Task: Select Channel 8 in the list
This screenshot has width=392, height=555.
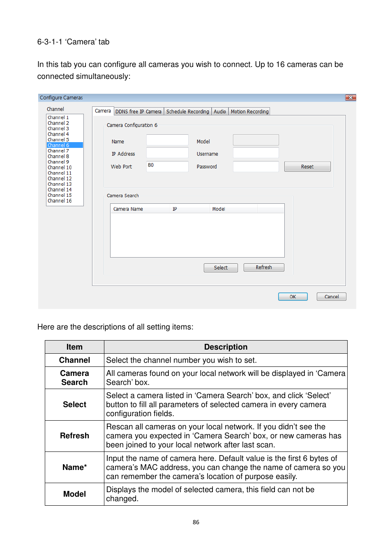Action: coord(65,156)
